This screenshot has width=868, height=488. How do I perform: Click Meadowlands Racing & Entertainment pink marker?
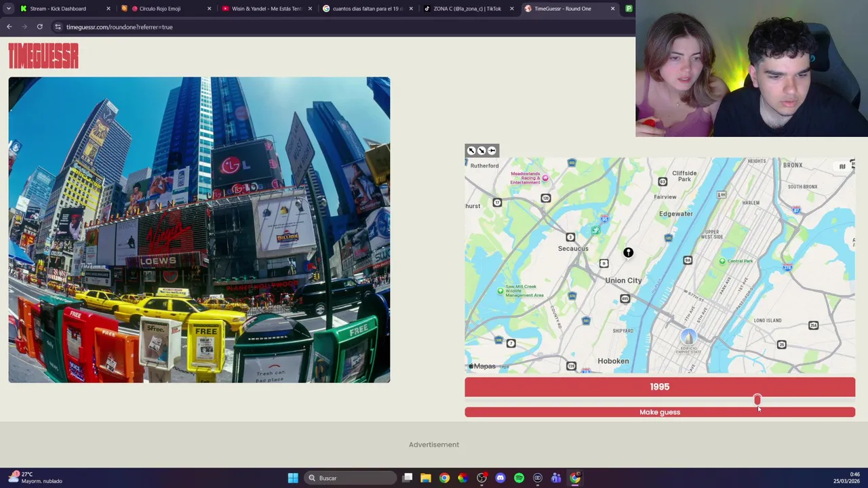coord(545,178)
